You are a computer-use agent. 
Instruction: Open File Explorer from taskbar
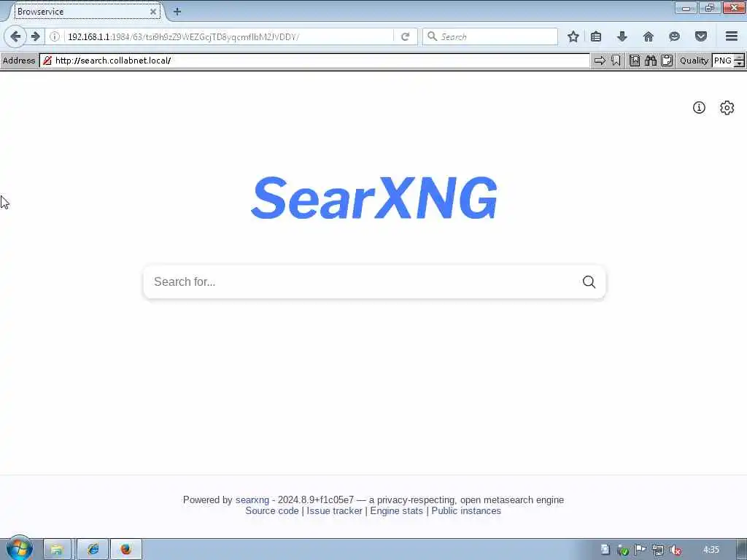click(x=57, y=550)
